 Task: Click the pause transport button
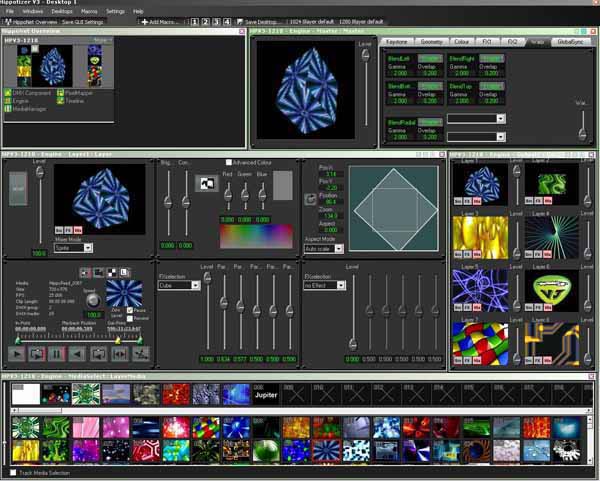pyautogui.click(x=57, y=354)
